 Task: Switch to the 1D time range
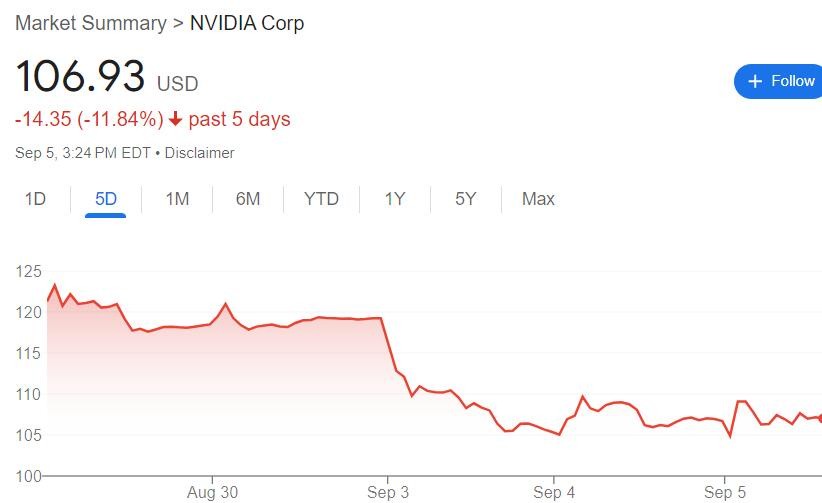click(x=35, y=199)
